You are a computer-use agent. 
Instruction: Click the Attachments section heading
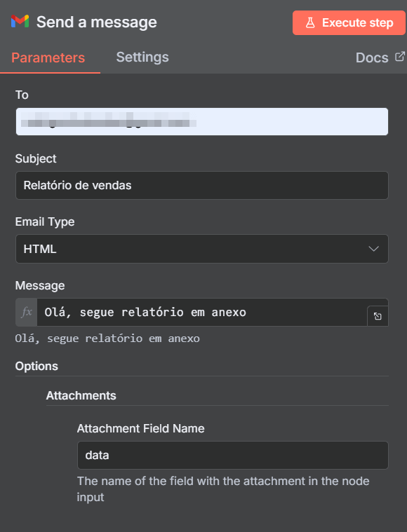81,395
